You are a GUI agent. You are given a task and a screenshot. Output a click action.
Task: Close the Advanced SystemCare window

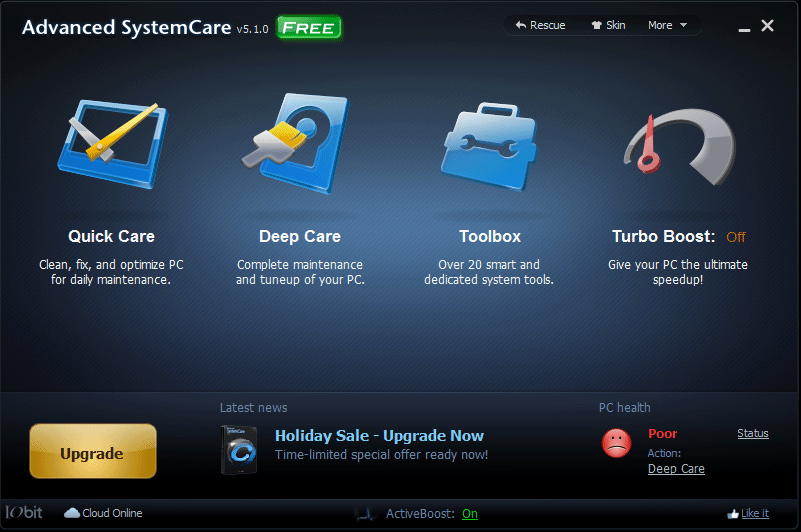767,26
